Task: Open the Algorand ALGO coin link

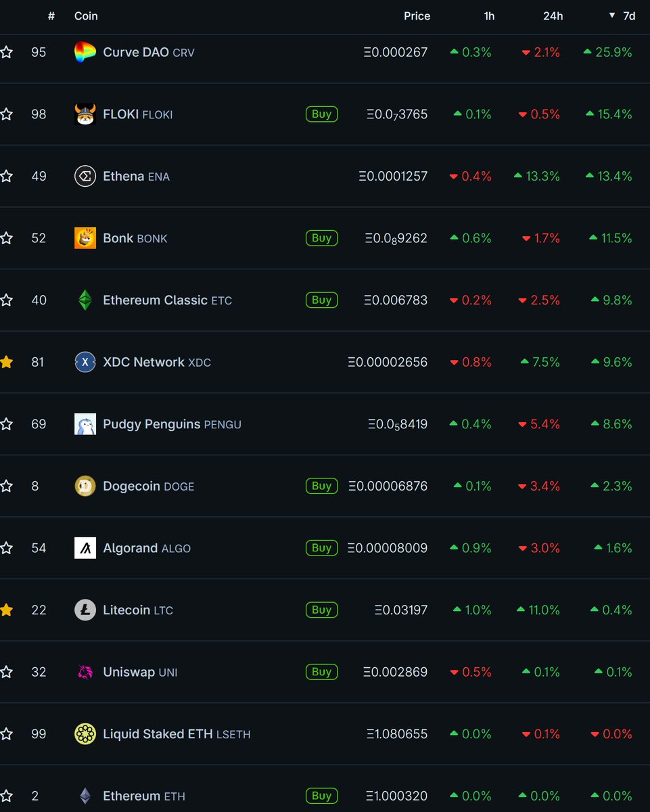Action: pyautogui.click(x=147, y=548)
